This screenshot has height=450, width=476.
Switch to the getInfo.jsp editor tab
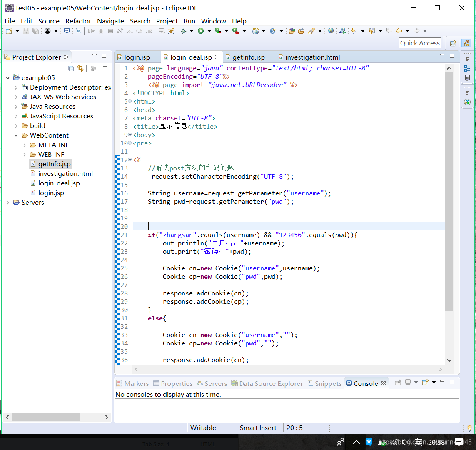click(x=249, y=57)
